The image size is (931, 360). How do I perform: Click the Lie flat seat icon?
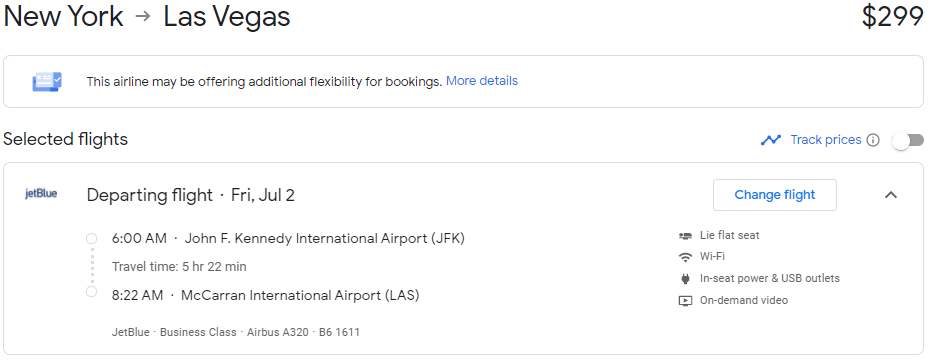[685, 236]
